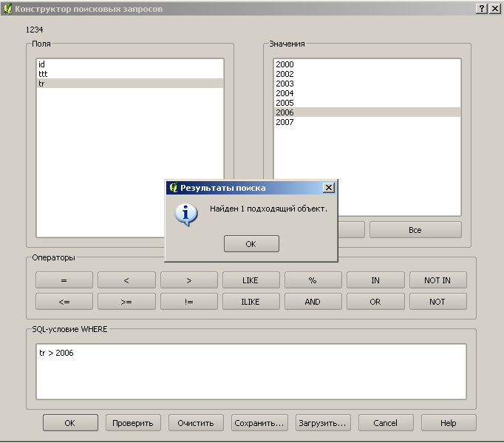Pick value 2003 in the values list

point(367,84)
